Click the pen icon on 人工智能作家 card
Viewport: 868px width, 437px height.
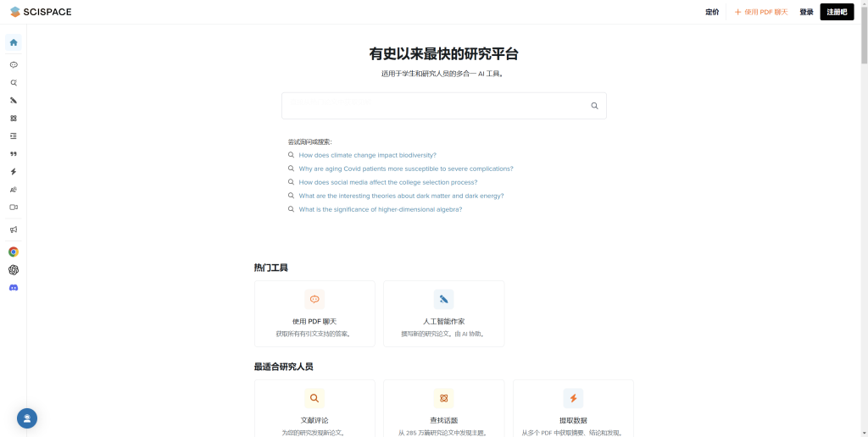[443, 299]
